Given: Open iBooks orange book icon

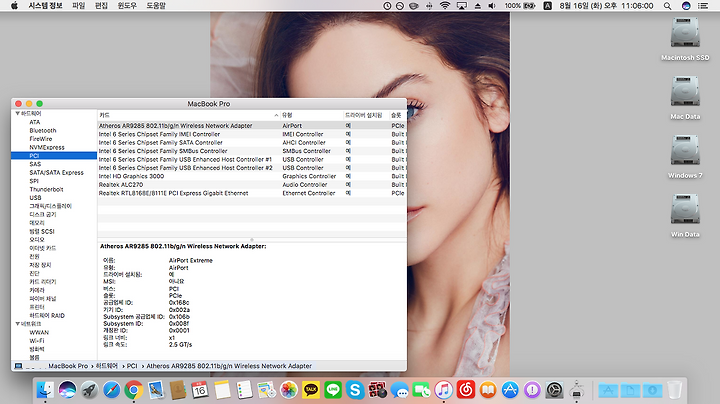Looking at the screenshot, I should click(488, 390).
